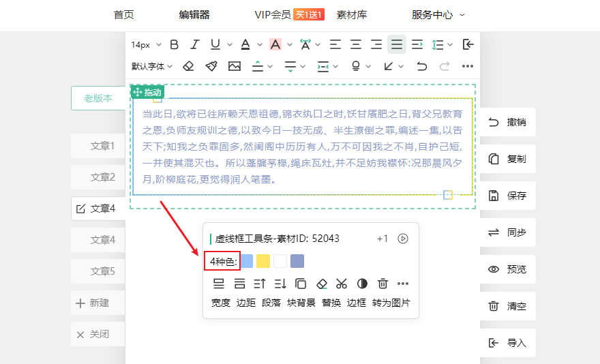The width and height of the screenshot is (600, 364).
Task: Click the 保存 button
Action: click(508, 196)
